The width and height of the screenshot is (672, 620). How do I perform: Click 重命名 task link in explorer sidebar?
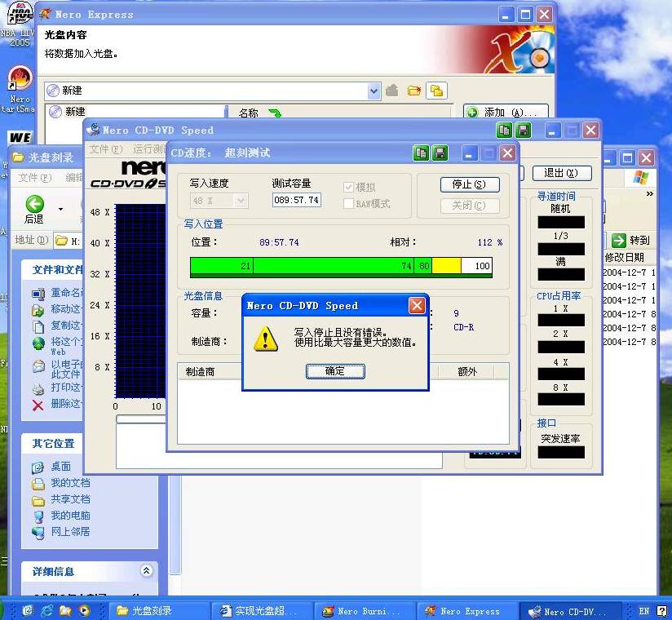point(65,293)
